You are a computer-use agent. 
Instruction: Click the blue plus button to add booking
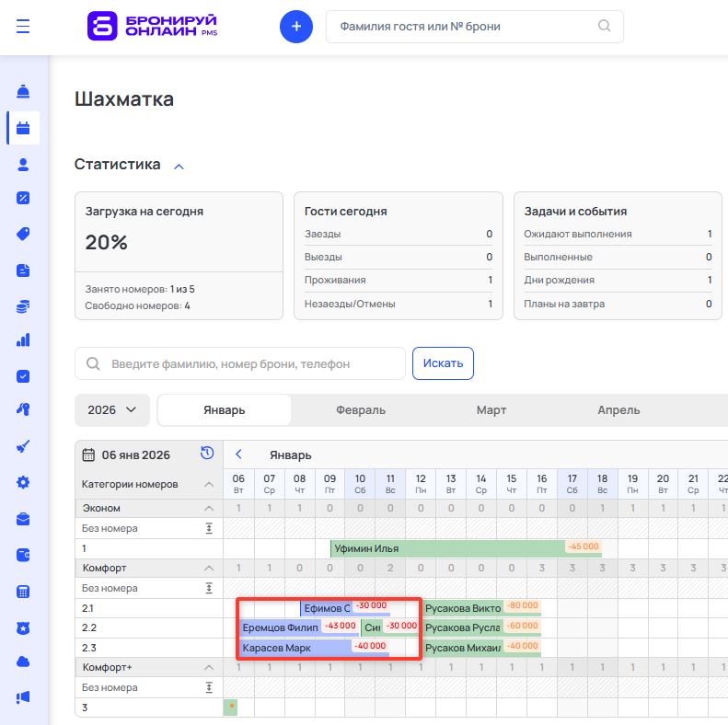click(295, 27)
